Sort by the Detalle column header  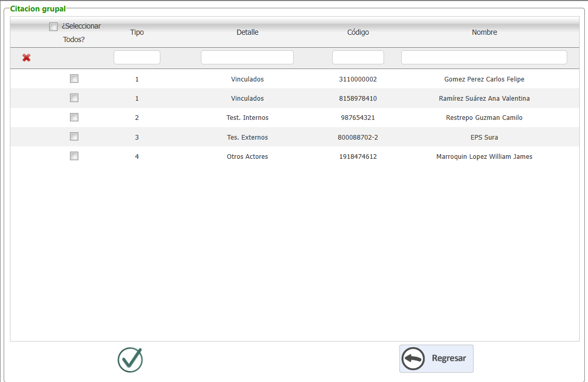pyautogui.click(x=248, y=32)
